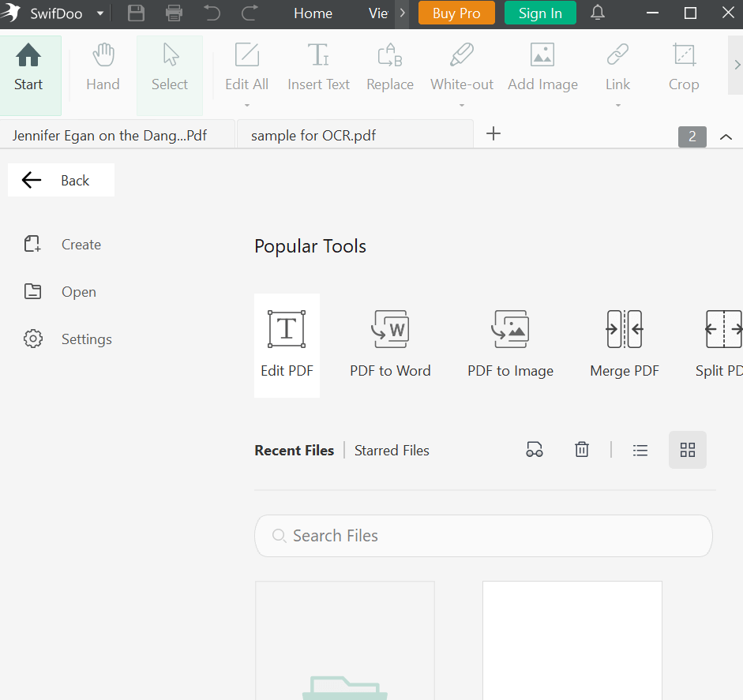Open the first recent file thumbnail with the folder icon
743x700 pixels.
tap(345, 640)
